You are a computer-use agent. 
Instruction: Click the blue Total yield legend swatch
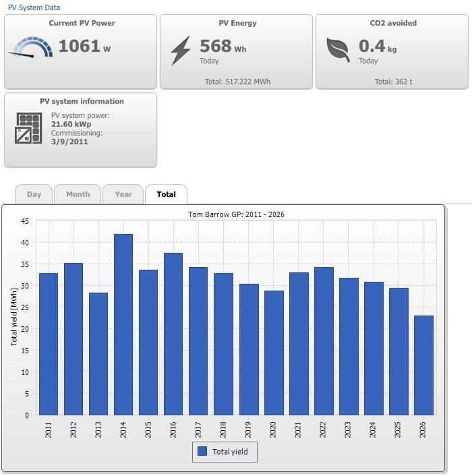coord(202,451)
